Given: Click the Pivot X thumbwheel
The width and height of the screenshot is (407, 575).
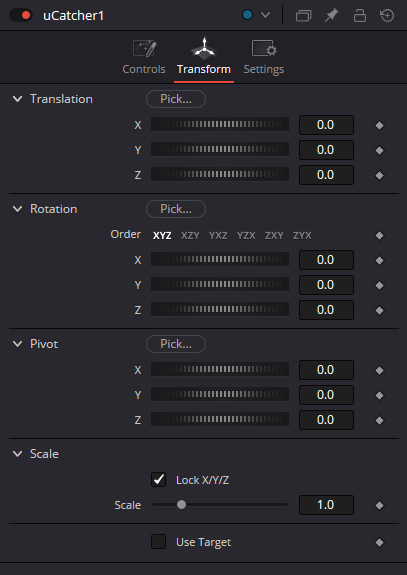Looking at the screenshot, I should tap(220, 370).
